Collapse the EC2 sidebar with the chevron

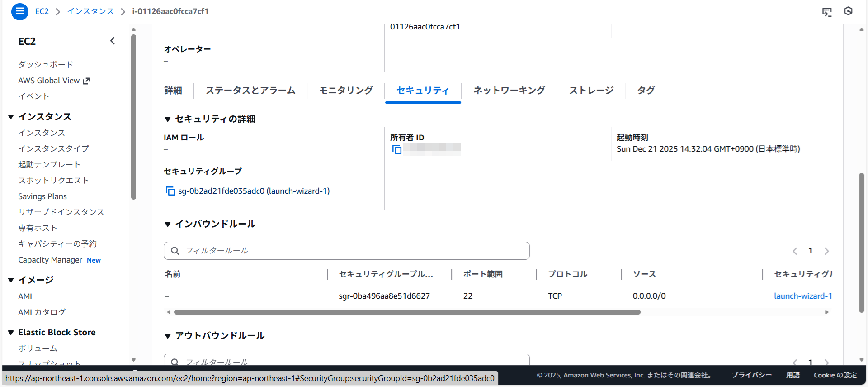[x=113, y=41]
